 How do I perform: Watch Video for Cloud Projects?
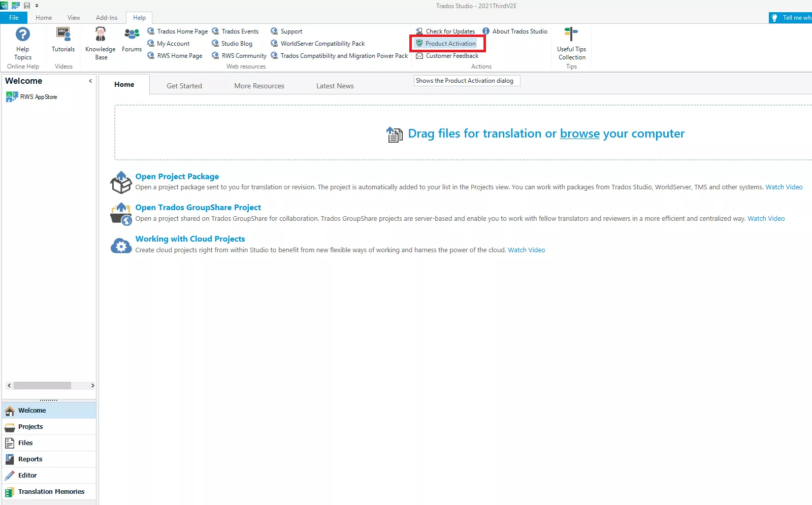(527, 250)
